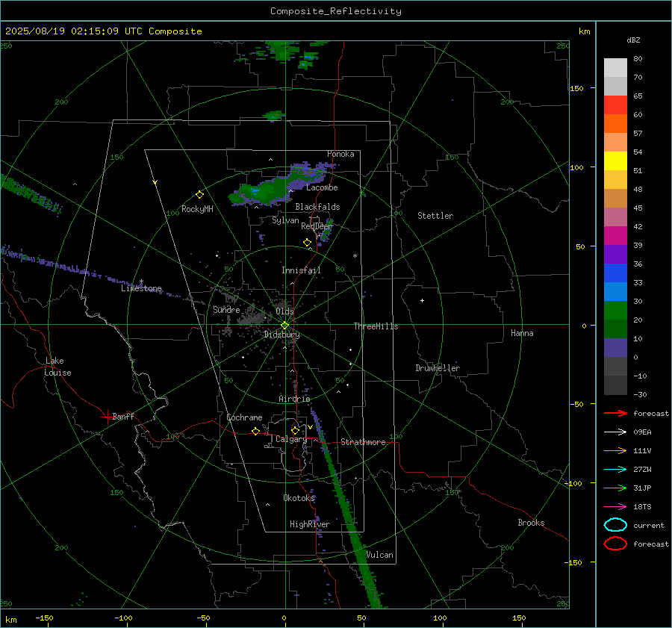Click the 'Airdrie' city label
This screenshot has width=672, height=628.
point(294,399)
